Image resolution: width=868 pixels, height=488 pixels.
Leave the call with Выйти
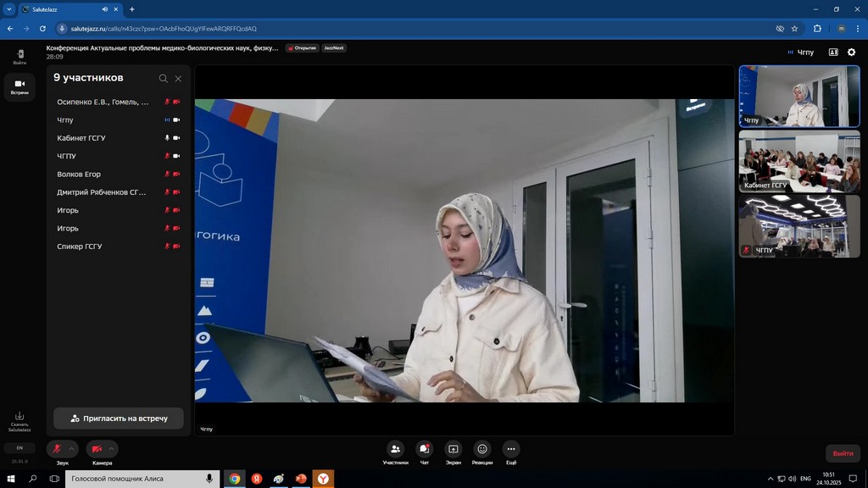tap(843, 453)
